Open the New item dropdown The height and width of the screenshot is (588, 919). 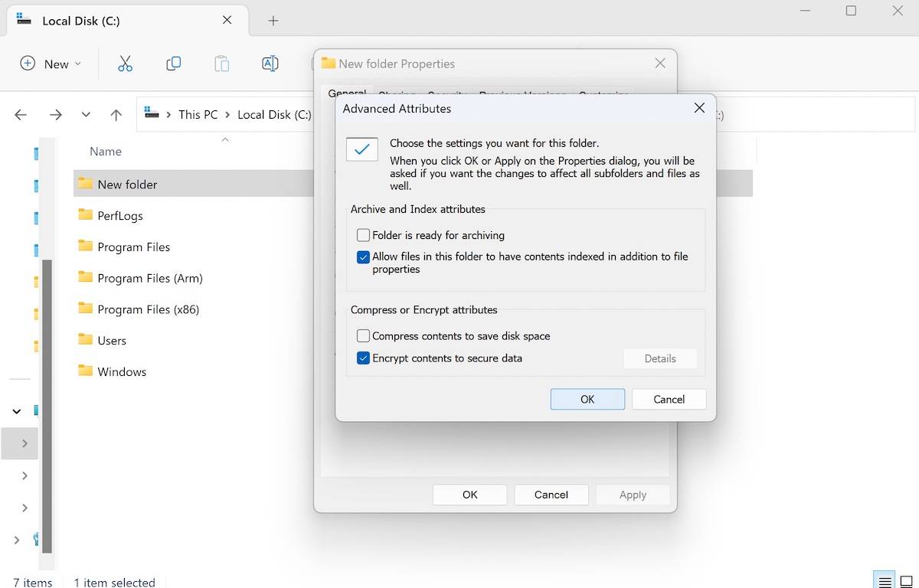point(51,64)
